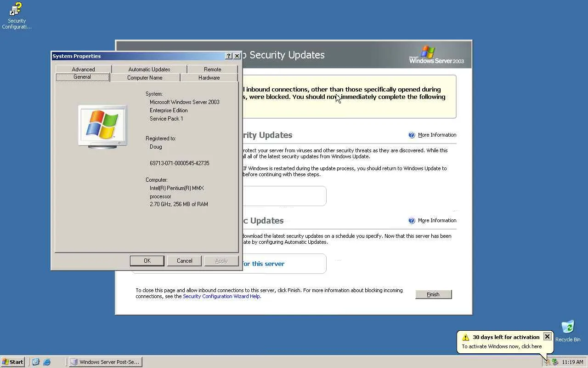The width and height of the screenshot is (588, 368).
Task: Cancel the System Properties dialog
Action: 185,261
